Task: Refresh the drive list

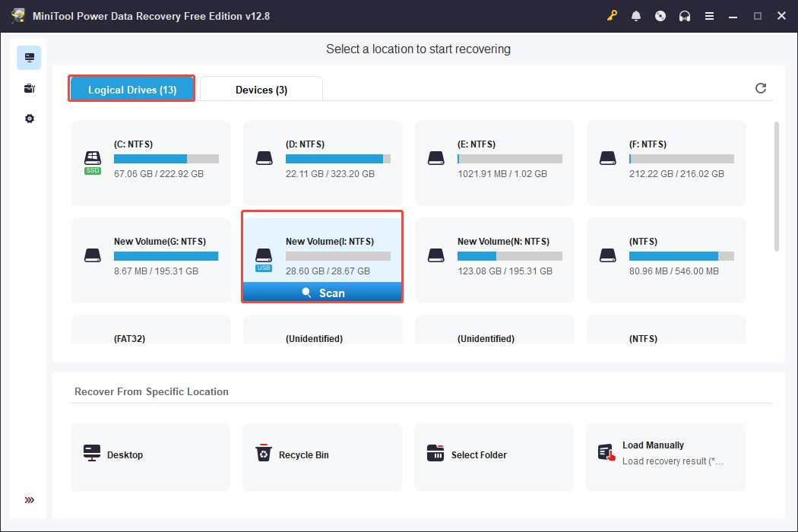Action: pyautogui.click(x=761, y=88)
